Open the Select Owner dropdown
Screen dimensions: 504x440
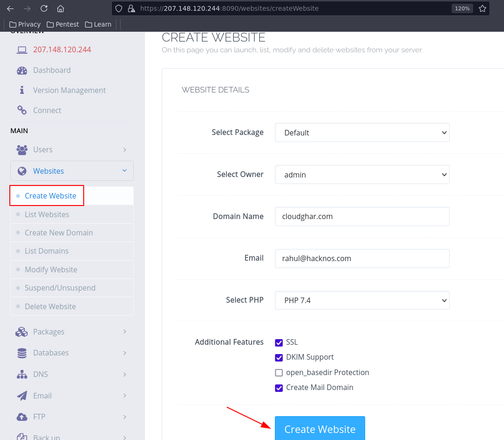(x=362, y=174)
